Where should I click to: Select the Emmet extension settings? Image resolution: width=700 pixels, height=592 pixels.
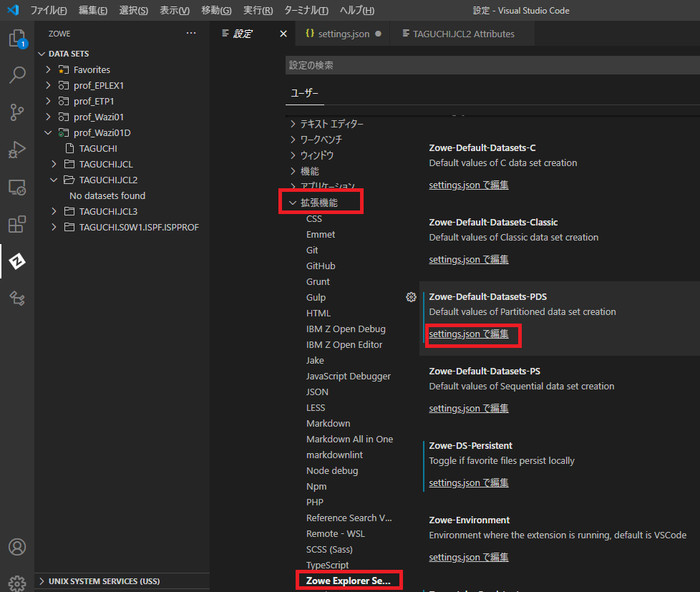(x=321, y=234)
